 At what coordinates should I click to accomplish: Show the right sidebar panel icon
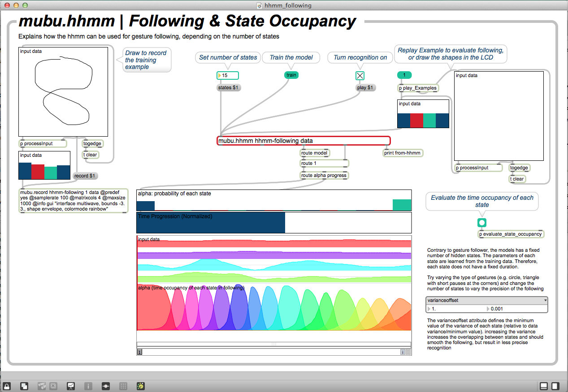tap(555, 385)
